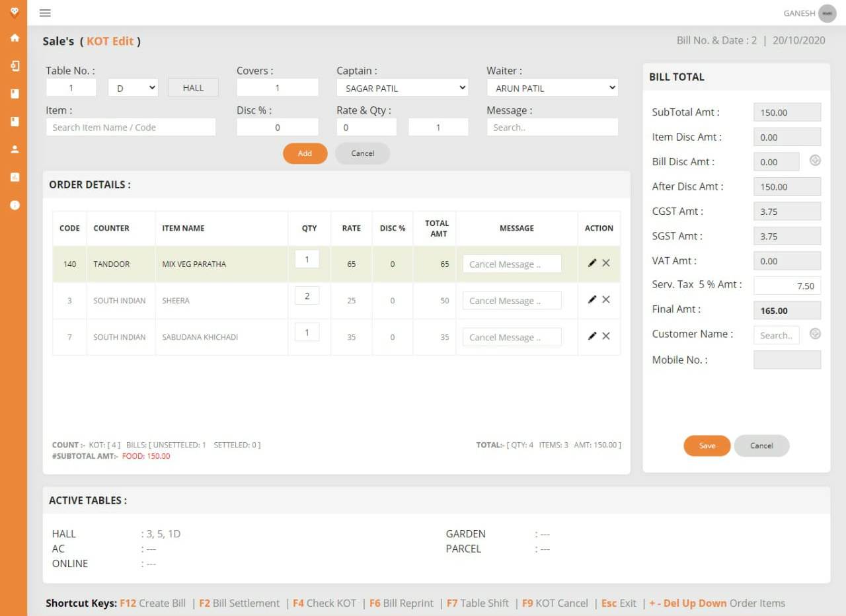Click the Serv. Tax 5% amount field

tap(787, 286)
